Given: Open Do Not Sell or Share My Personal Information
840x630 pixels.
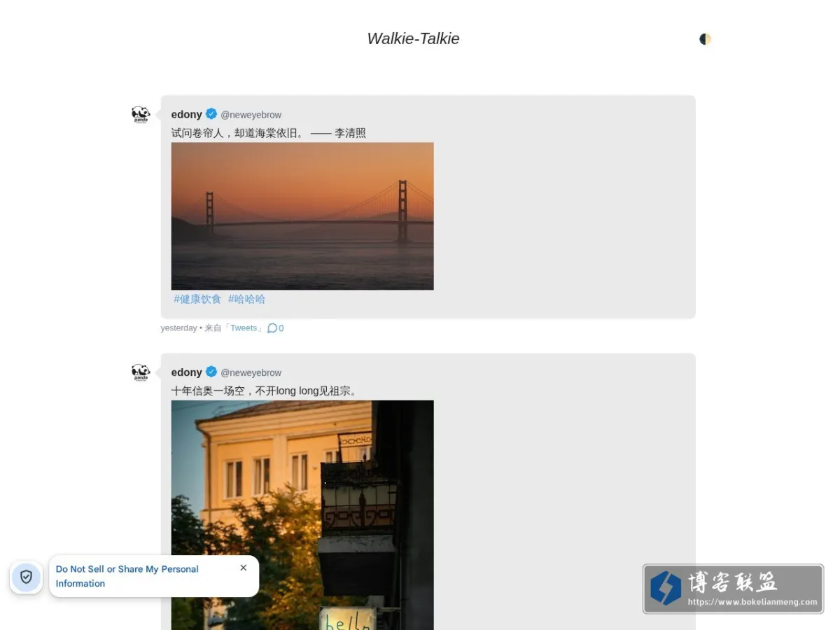Looking at the screenshot, I should click(x=127, y=576).
